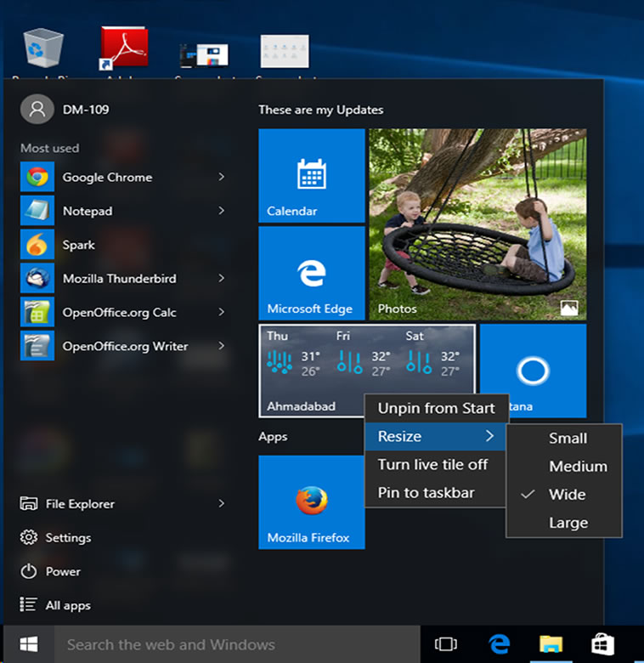Open the Photos tile with swing picture

point(478,224)
